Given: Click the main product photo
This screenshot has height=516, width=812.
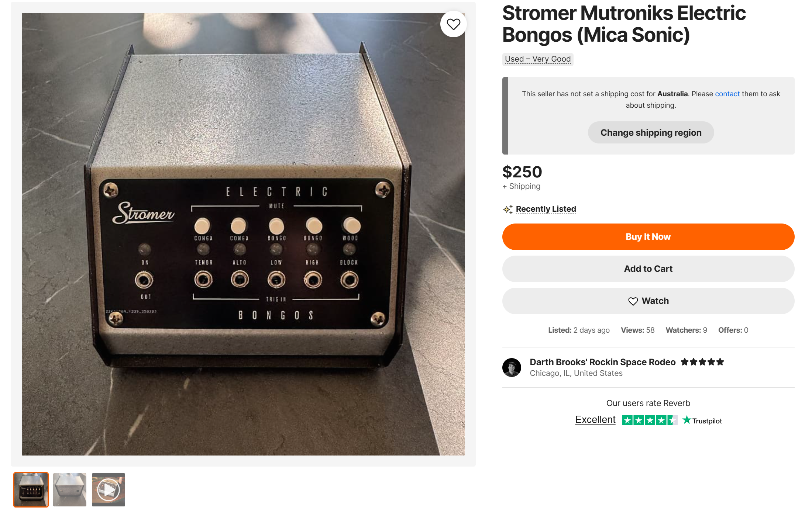Looking at the screenshot, I should (243, 234).
